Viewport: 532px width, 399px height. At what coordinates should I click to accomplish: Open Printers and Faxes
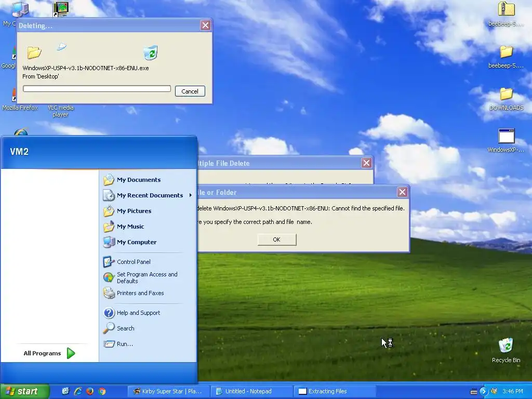tap(140, 293)
